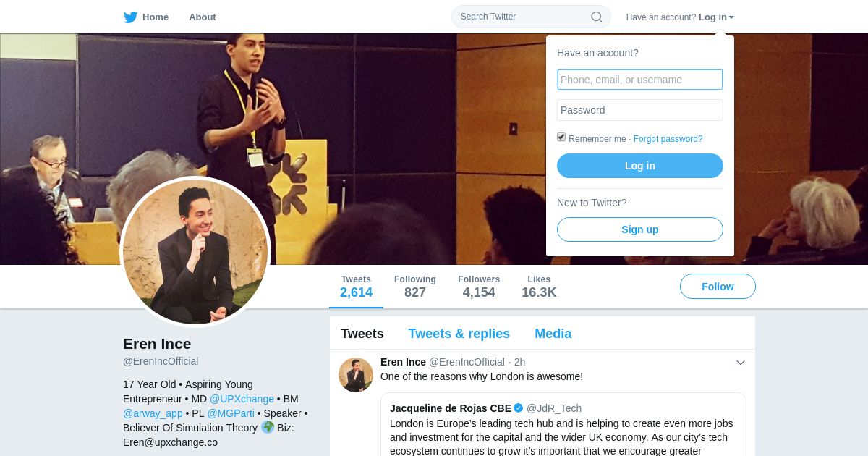868x456 pixels.
Task: Focus the Phone, email, or username field
Action: 640,80
